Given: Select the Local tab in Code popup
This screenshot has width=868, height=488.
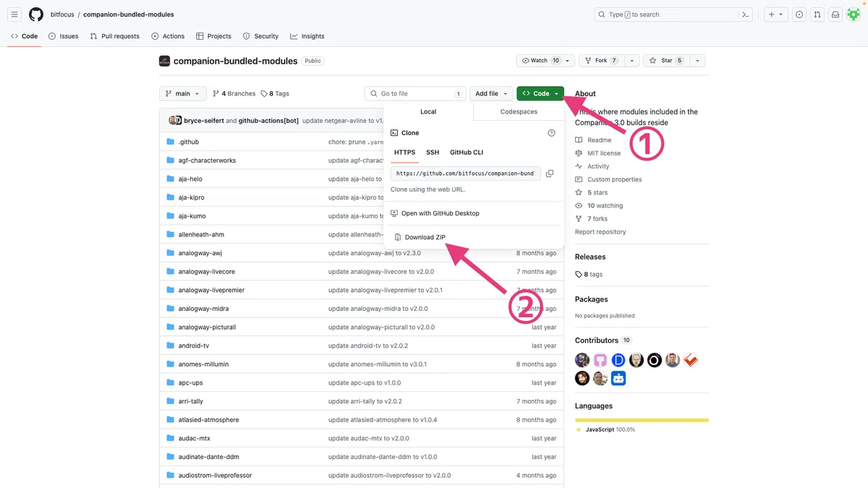Looking at the screenshot, I should coord(428,112).
